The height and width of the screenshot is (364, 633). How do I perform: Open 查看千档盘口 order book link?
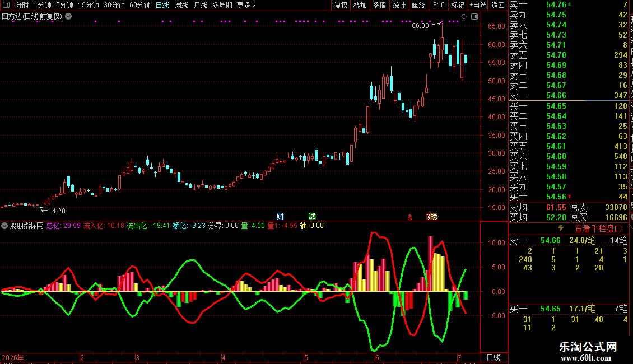pyautogui.click(x=599, y=229)
